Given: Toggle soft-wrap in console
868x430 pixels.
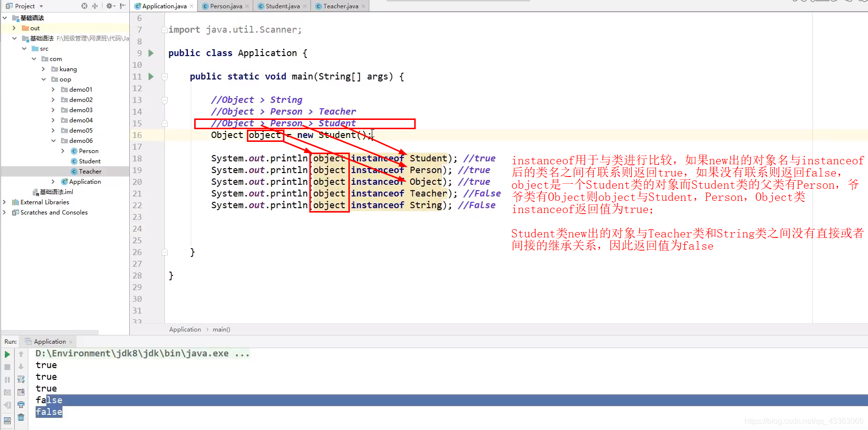Looking at the screenshot, I should pos(21,379).
